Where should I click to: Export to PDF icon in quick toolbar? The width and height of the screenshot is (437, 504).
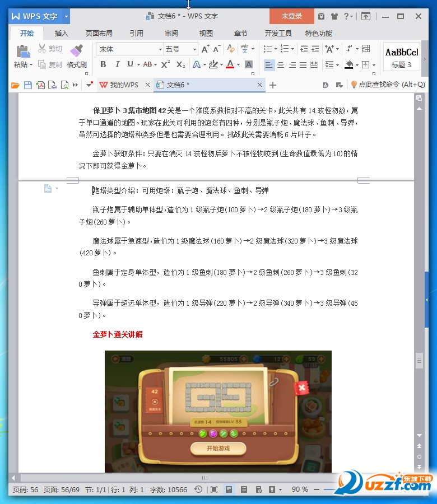pyautogui.click(x=40, y=85)
